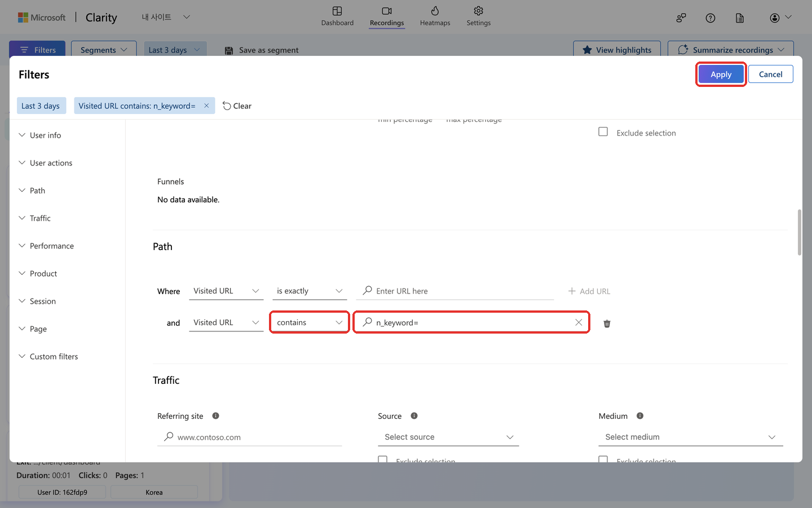
Task: Open the Dashboard tab
Action: [337, 16]
